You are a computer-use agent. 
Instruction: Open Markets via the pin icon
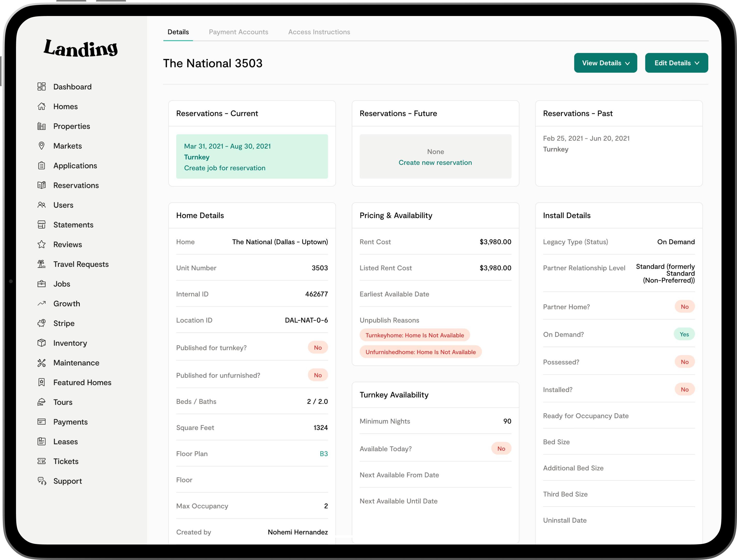41,146
